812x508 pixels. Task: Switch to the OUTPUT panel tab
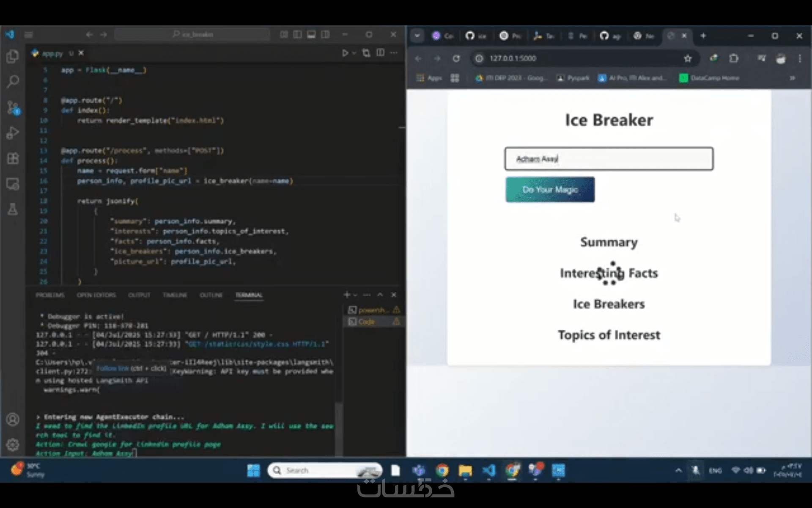pos(139,295)
